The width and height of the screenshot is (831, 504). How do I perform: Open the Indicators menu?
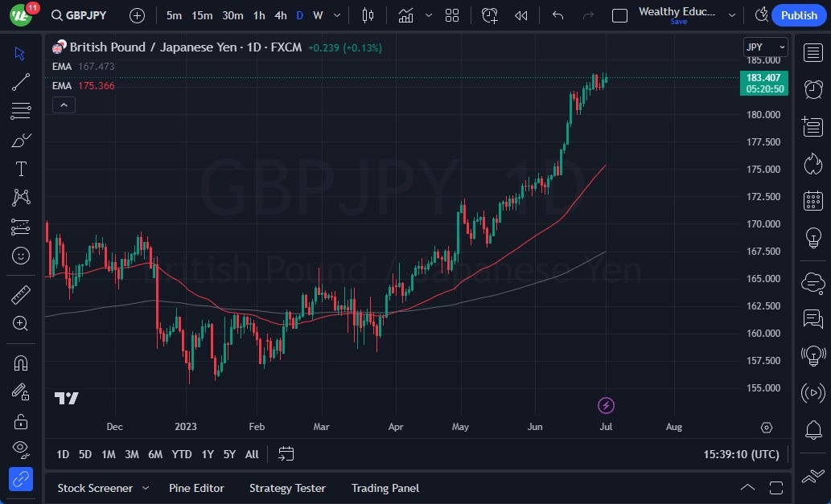coord(405,14)
